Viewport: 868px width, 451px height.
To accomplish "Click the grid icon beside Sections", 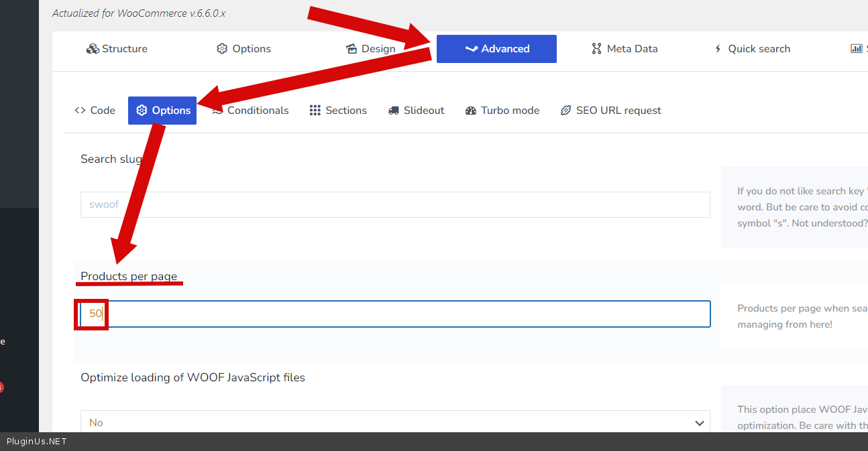I will (315, 111).
